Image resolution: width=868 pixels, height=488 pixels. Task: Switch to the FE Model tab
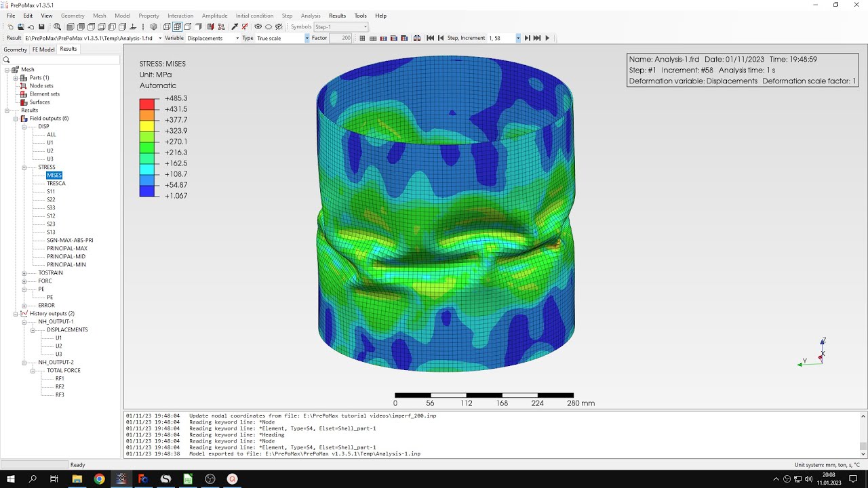click(43, 49)
